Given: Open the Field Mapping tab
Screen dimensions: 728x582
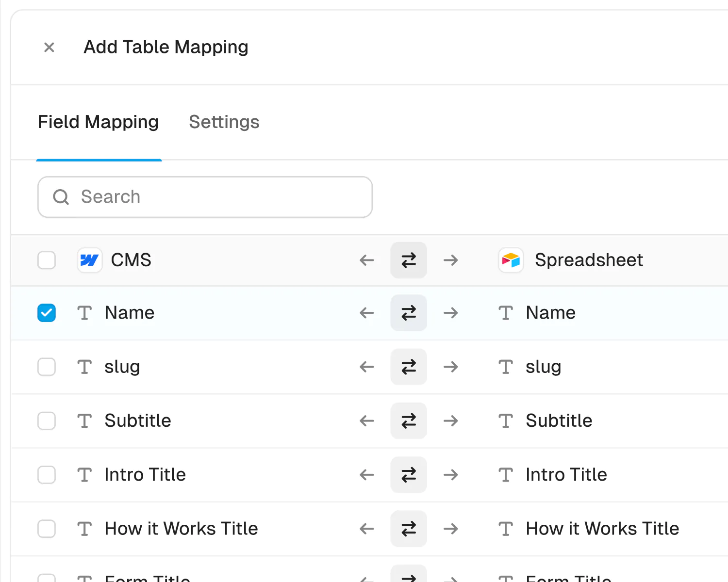Looking at the screenshot, I should [x=99, y=122].
